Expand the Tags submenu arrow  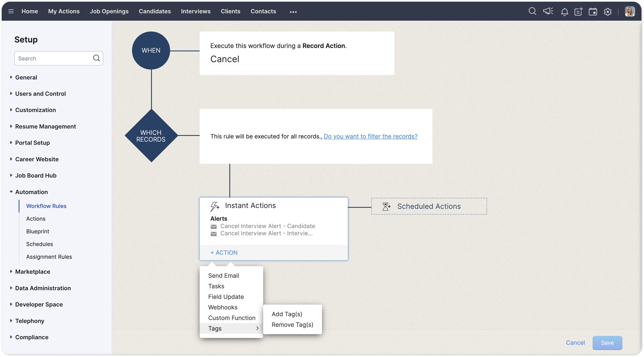(x=257, y=328)
